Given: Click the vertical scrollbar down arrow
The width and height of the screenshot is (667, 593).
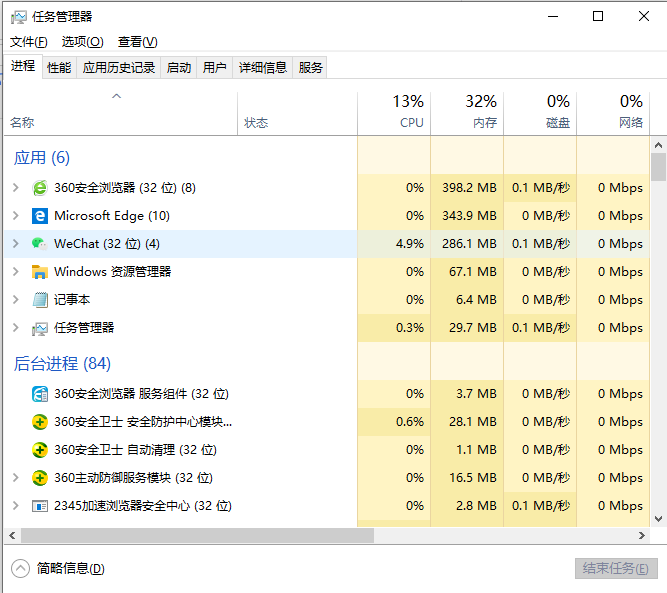Looking at the screenshot, I should coord(658,519).
